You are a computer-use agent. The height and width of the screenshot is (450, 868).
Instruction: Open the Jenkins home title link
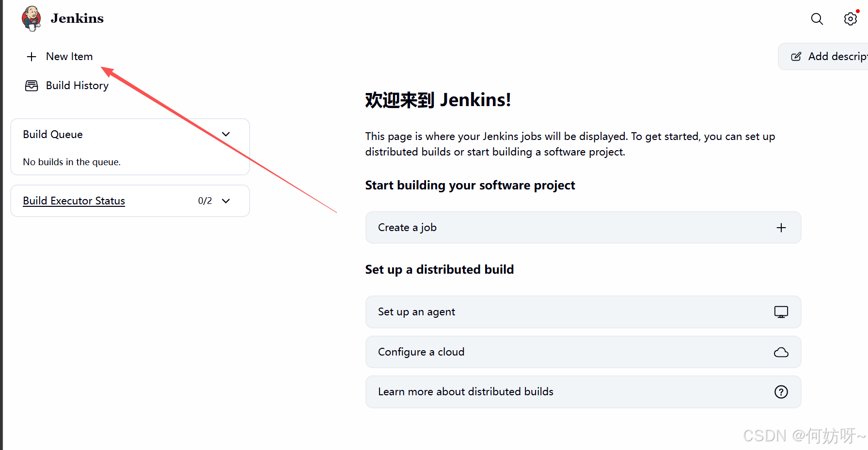tap(77, 18)
